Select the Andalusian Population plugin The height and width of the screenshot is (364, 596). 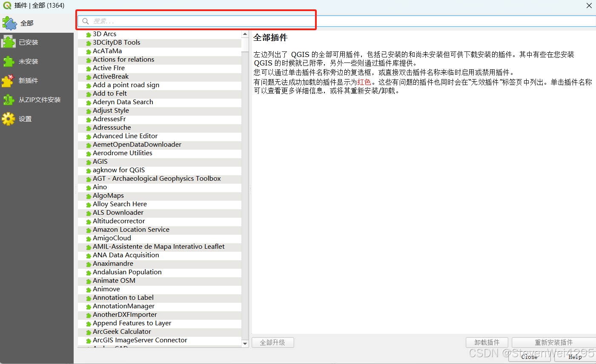160,272
